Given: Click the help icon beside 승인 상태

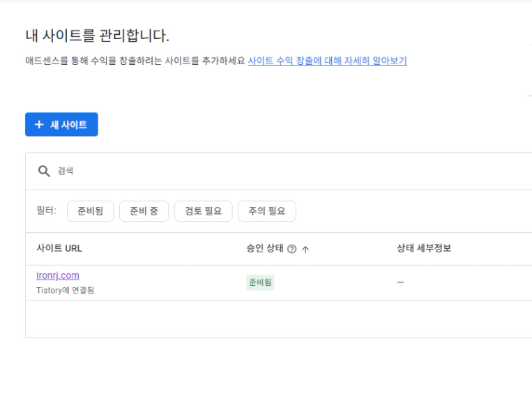Looking at the screenshot, I should coord(291,249).
